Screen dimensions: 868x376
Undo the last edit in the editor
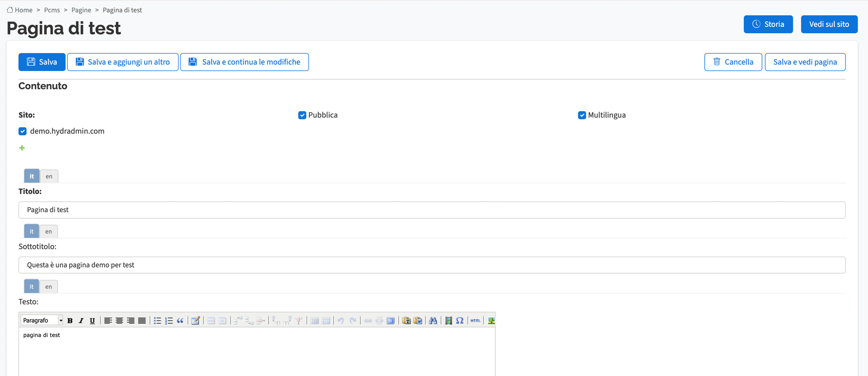tap(341, 321)
